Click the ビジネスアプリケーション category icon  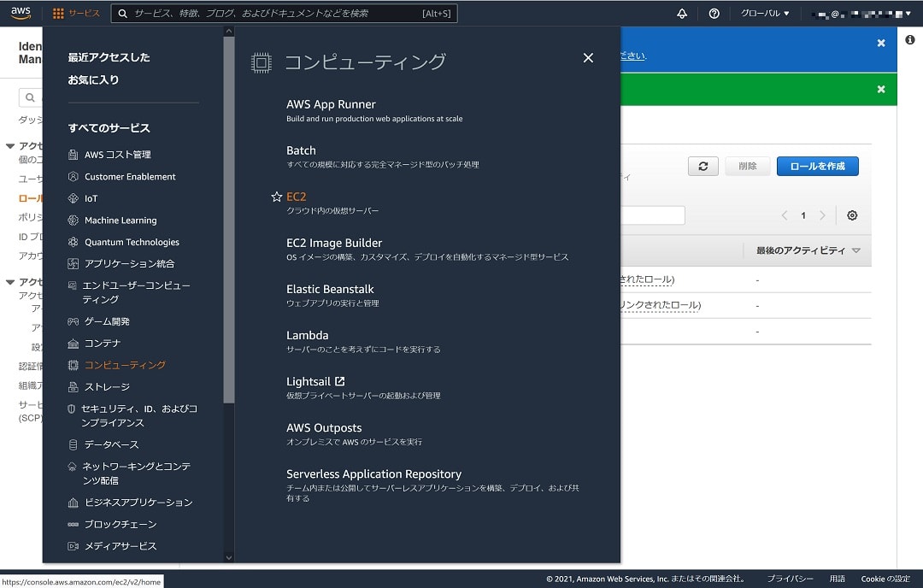[x=73, y=502]
